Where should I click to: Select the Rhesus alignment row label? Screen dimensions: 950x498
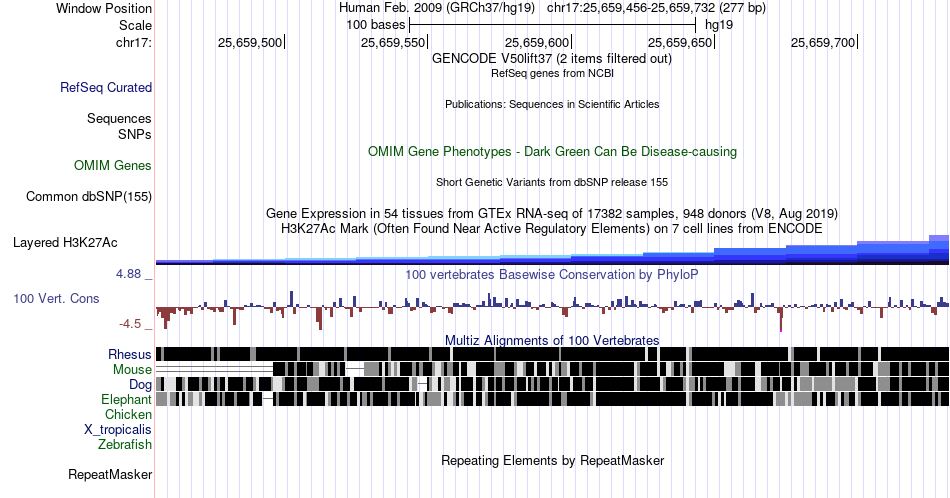pos(130,354)
